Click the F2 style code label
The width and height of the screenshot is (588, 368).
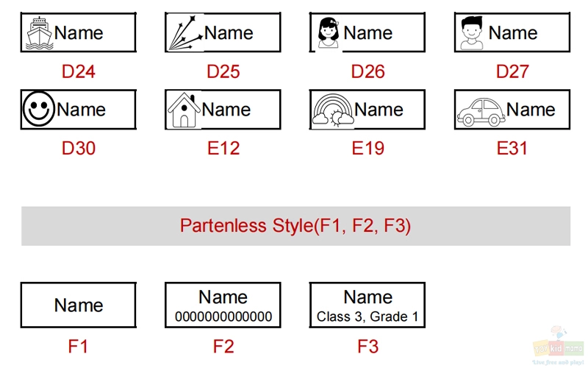[223, 346]
